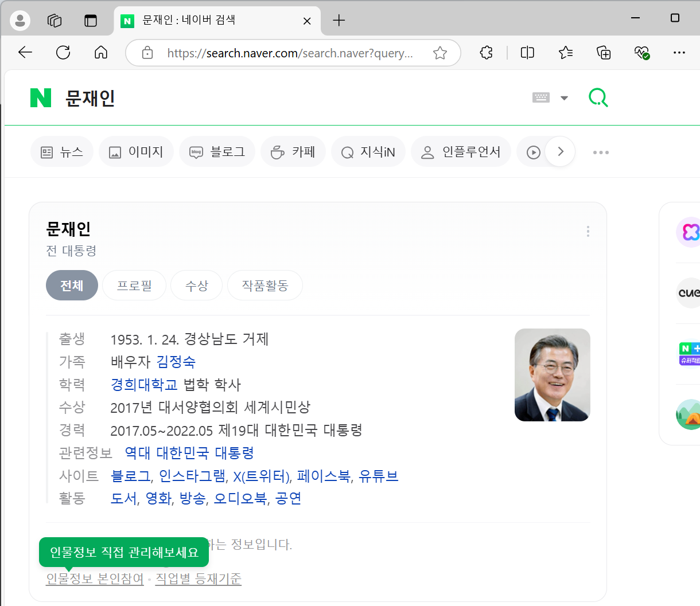Click the pink clover sidebar icon
700x606 pixels.
click(689, 232)
